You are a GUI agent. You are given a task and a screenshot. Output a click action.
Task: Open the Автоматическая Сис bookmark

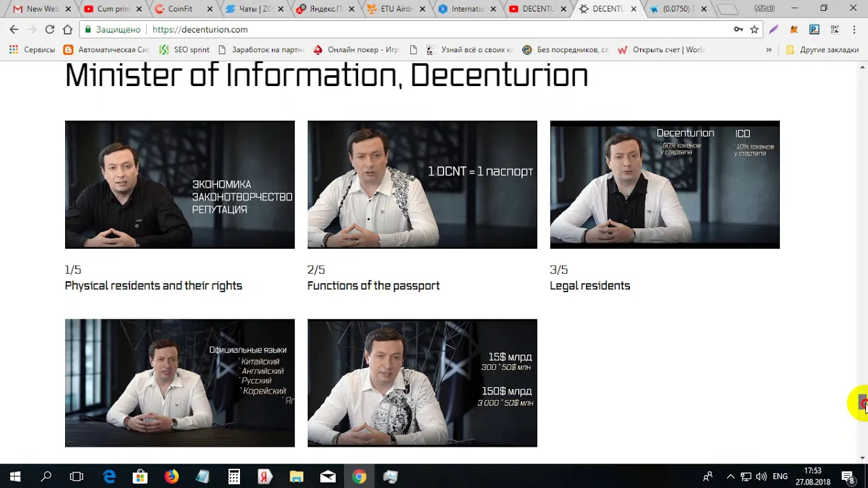tap(106, 49)
